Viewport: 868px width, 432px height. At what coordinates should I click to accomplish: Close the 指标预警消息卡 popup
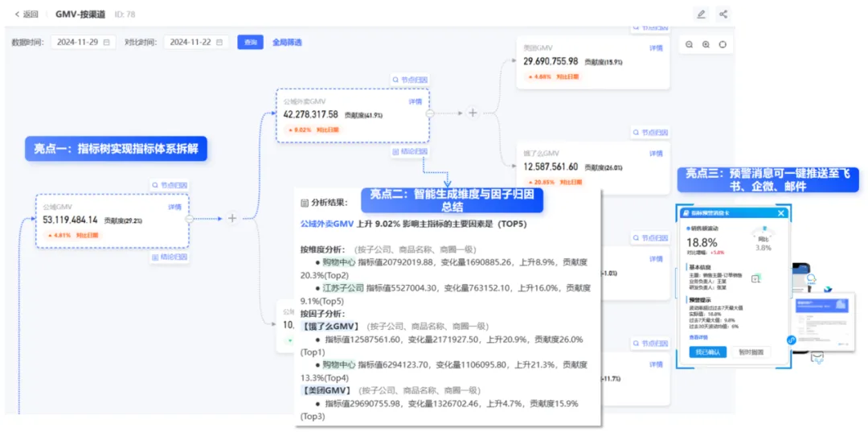coord(781,213)
